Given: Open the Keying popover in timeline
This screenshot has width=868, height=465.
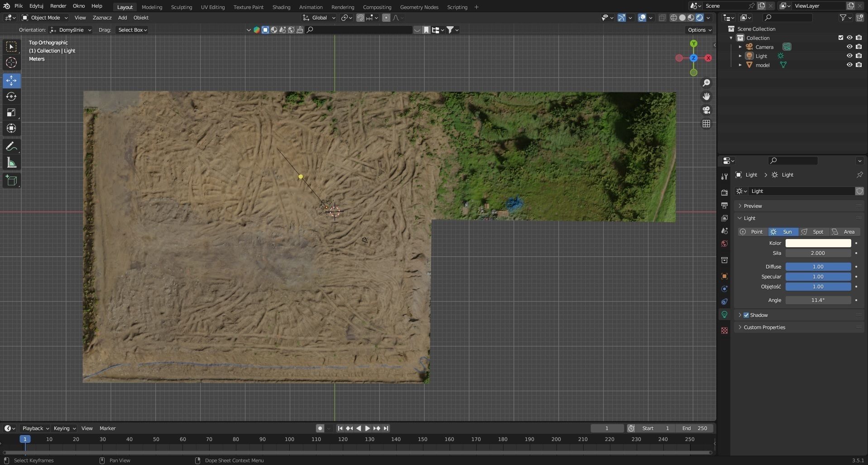Looking at the screenshot, I should [64, 428].
